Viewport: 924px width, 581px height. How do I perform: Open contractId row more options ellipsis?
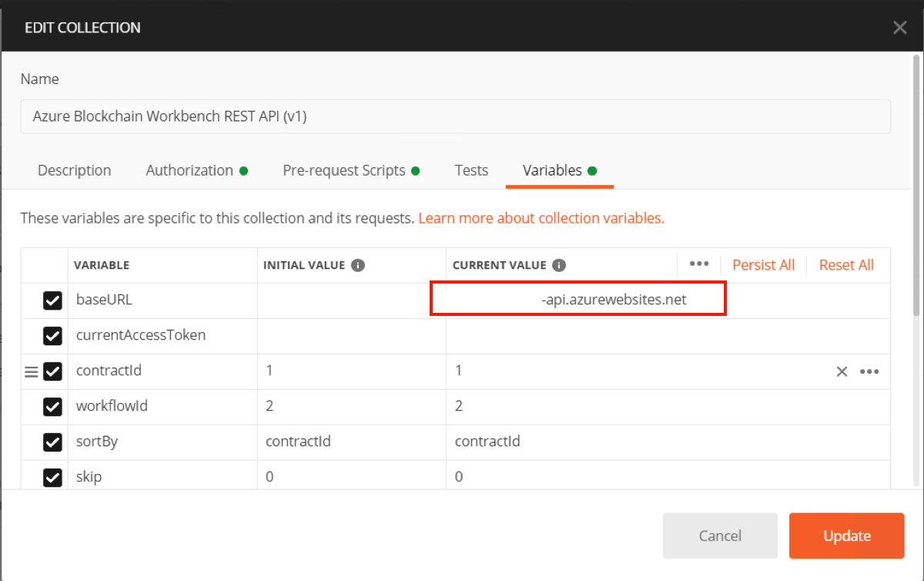point(869,371)
